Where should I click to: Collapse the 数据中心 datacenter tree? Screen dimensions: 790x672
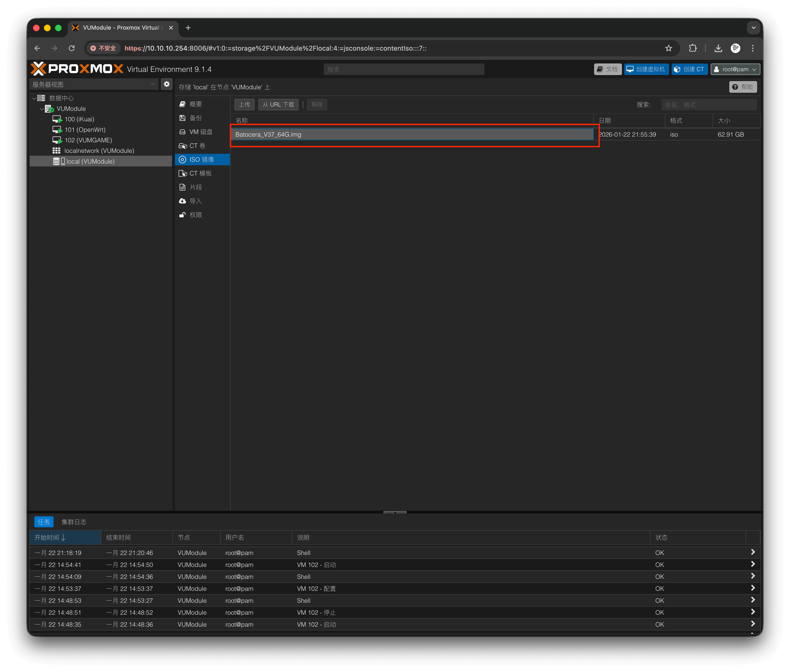coord(34,98)
